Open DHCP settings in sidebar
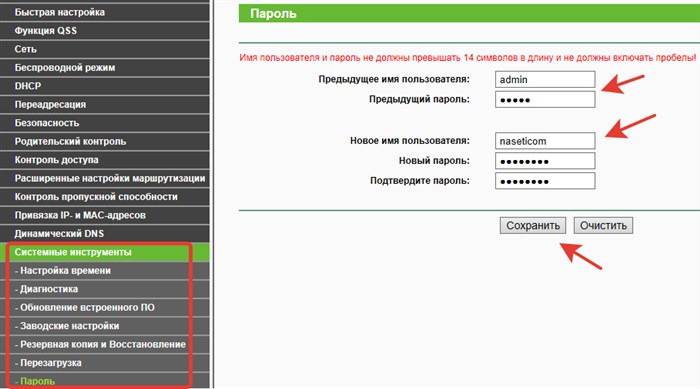The height and width of the screenshot is (389, 700). pyautogui.click(x=104, y=86)
